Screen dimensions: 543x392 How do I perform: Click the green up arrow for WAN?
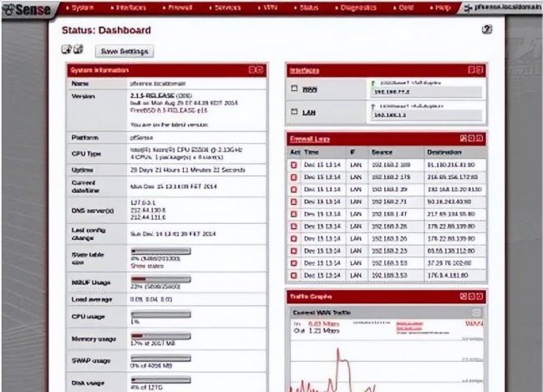click(x=373, y=84)
